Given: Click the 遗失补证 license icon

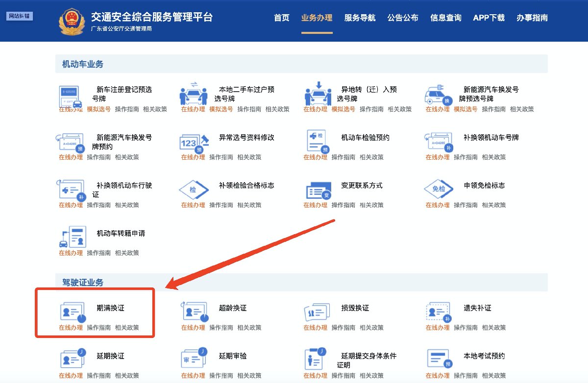Looking at the screenshot, I should [x=439, y=312].
